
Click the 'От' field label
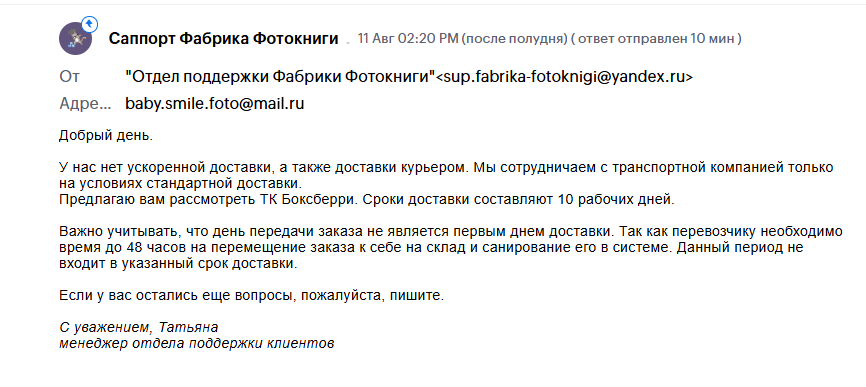(70, 77)
